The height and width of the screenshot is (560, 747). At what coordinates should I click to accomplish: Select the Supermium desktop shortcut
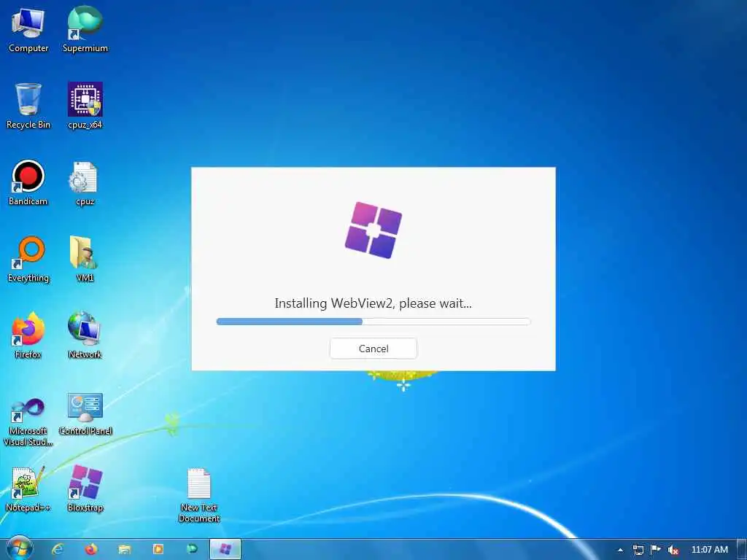[x=85, y=29]
